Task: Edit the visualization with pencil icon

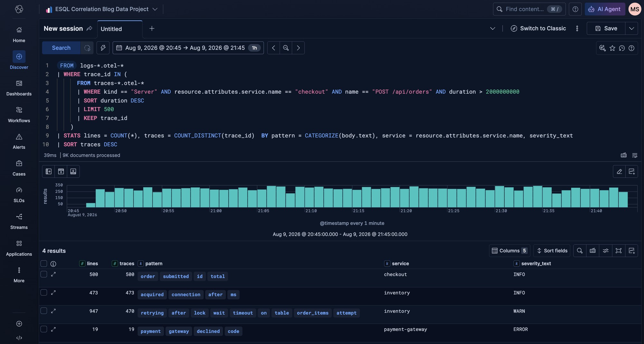Action: tap(619, 172)
